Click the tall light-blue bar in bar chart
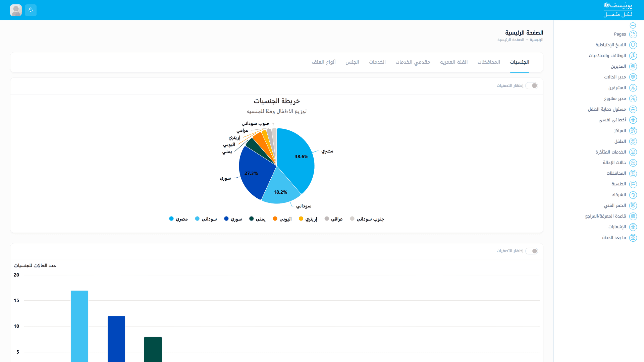Viewport: 644px width, 362px height. click(79, 326)
